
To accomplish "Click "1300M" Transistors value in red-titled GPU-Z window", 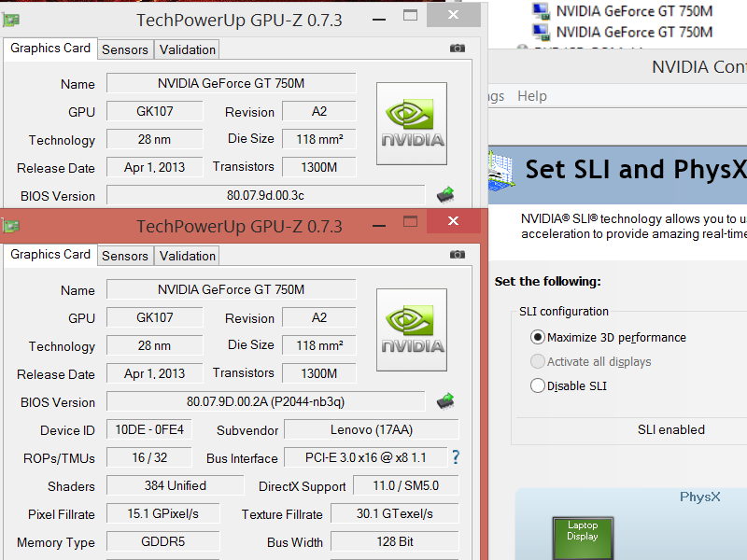I will pyautogui.click(x=319, y=373).
